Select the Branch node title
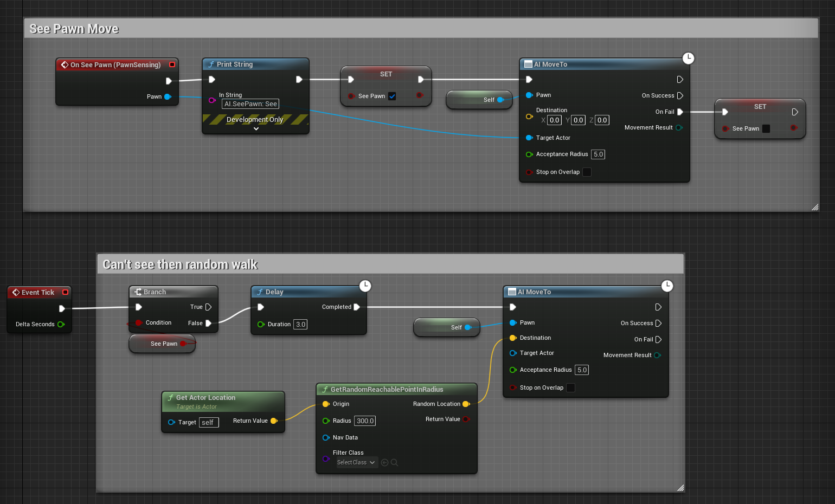This screenshot has width=835, height=504. 155,292
